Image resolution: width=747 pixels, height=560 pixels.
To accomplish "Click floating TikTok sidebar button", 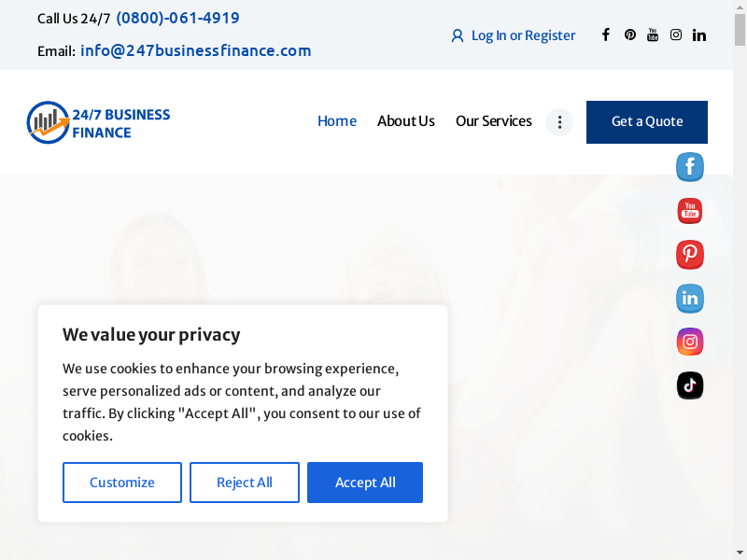I will pos(690,385).
